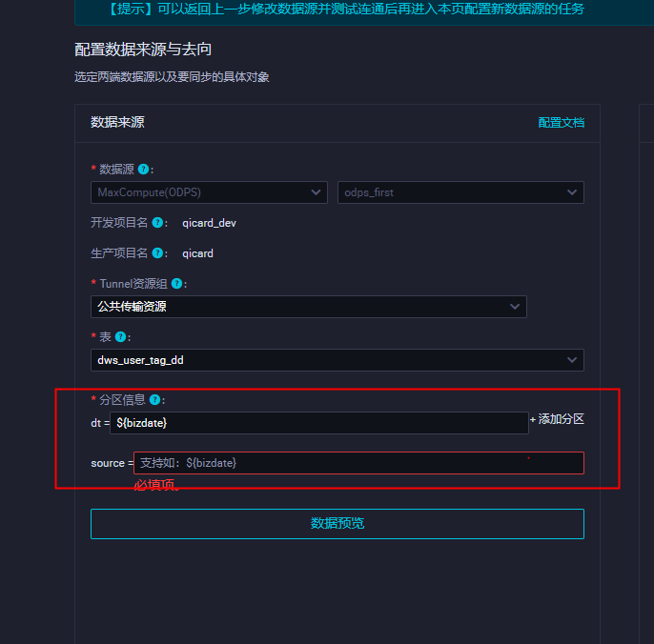Click chevron arrow of 公共传输资源 dropdown

coord(515,307)
